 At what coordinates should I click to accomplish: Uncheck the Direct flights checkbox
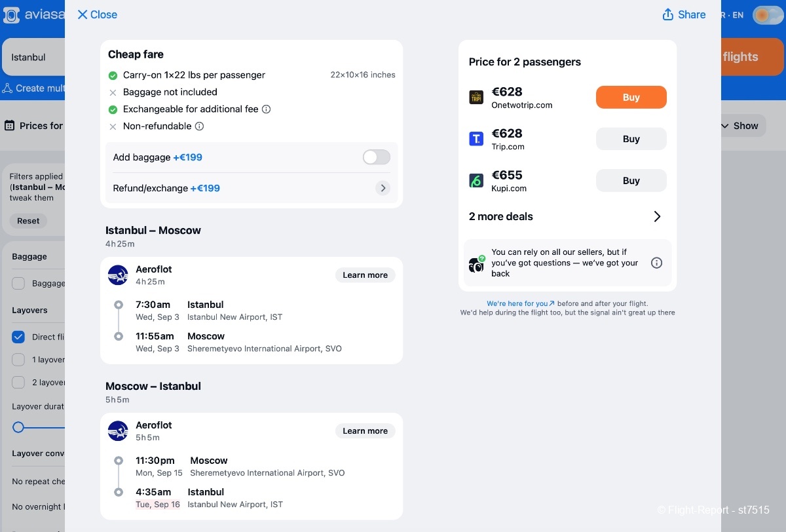[x=18, y=337]
